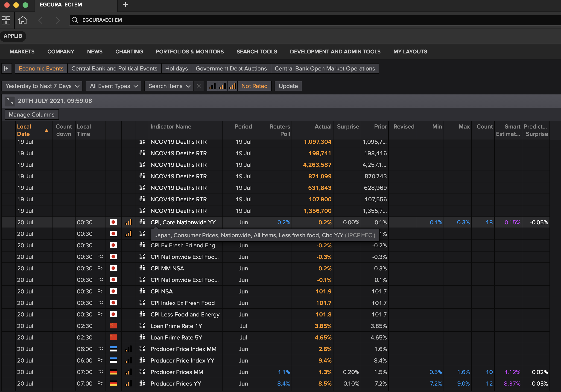Click the search magnifier icon

coord(75,20)
